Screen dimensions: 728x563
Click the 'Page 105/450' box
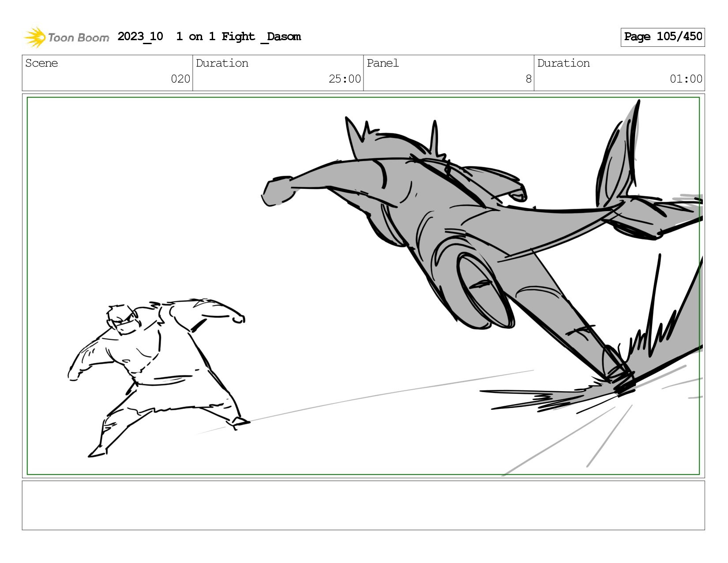tap(663, 37)
